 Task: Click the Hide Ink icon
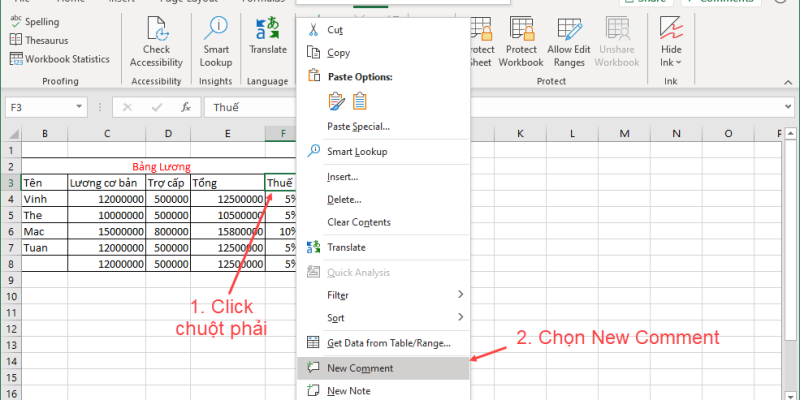[x=671, y=30]
